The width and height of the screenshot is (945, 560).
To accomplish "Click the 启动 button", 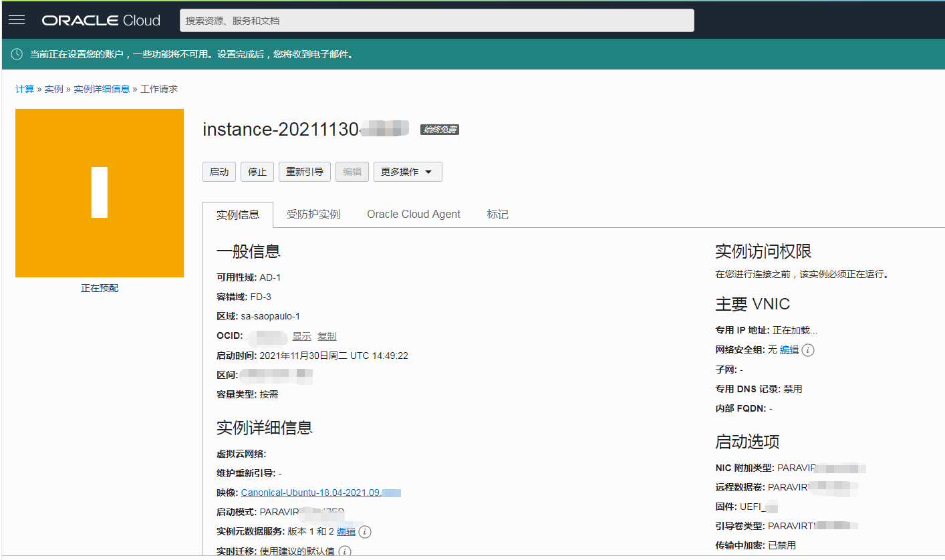I will point(219,172).
